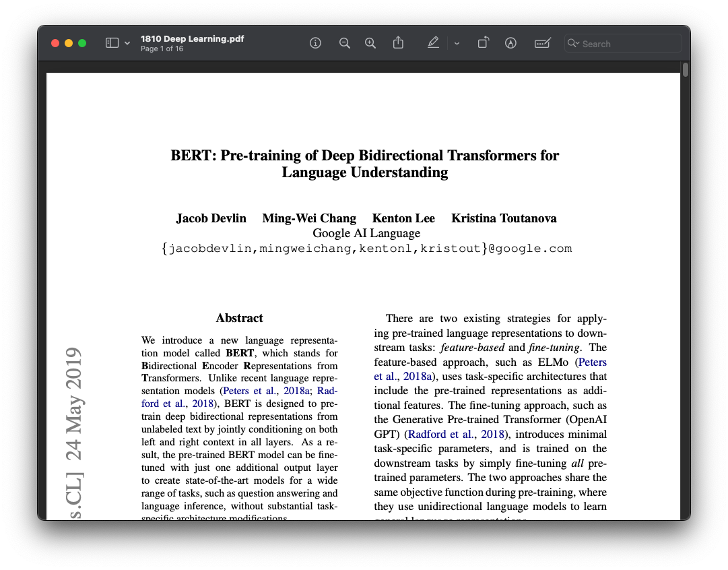
Task: Rotate the page with the rotate icon
Action: click(484, 42)
